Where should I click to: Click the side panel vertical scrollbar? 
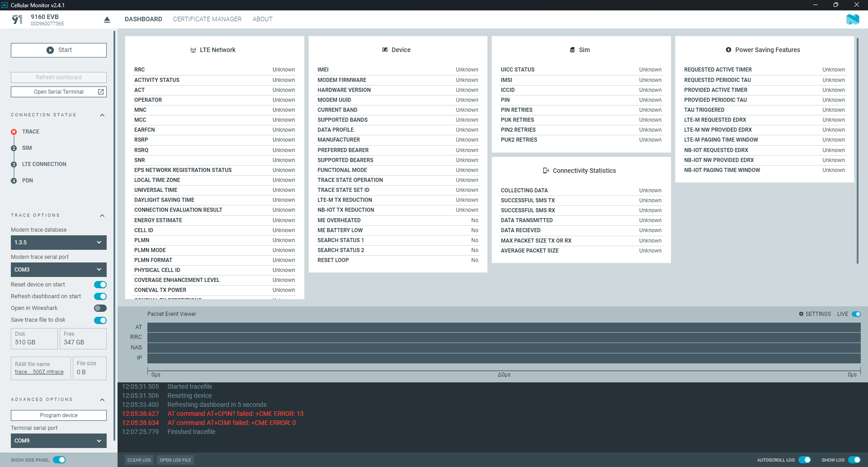coord(114,235)
